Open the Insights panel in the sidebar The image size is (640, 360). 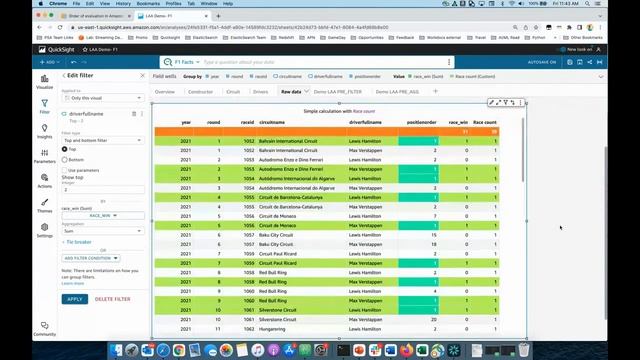[44, 131]
